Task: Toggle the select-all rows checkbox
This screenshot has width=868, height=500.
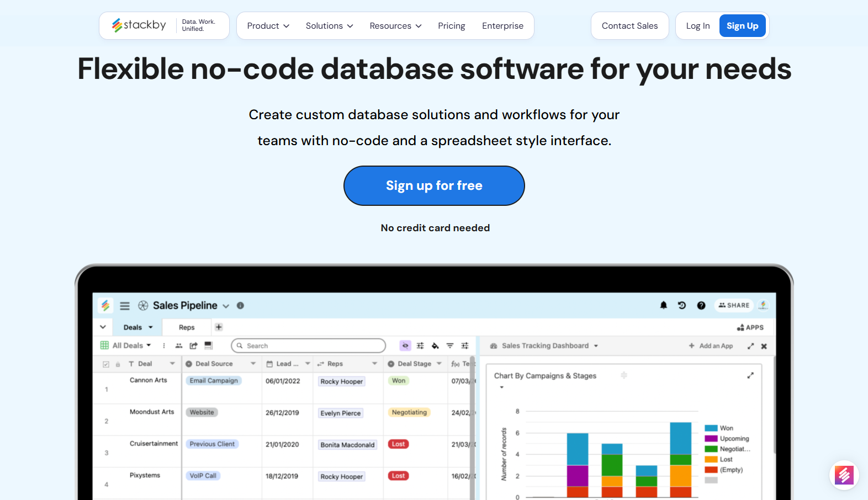Action: click(x=106, y=364)
